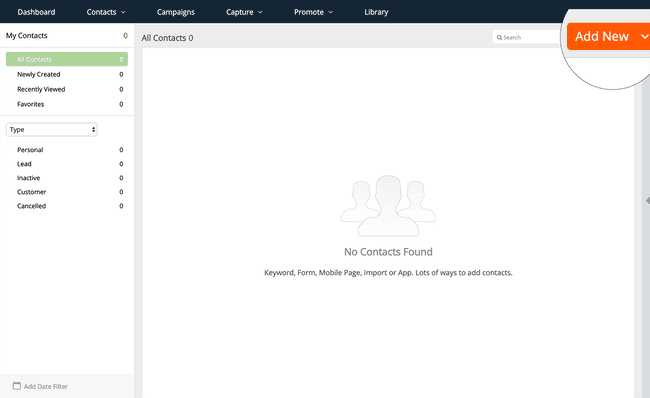This screenshot has height=398, width=650.
Task: Expand the Promote chevron arrow
Action: 330,12
